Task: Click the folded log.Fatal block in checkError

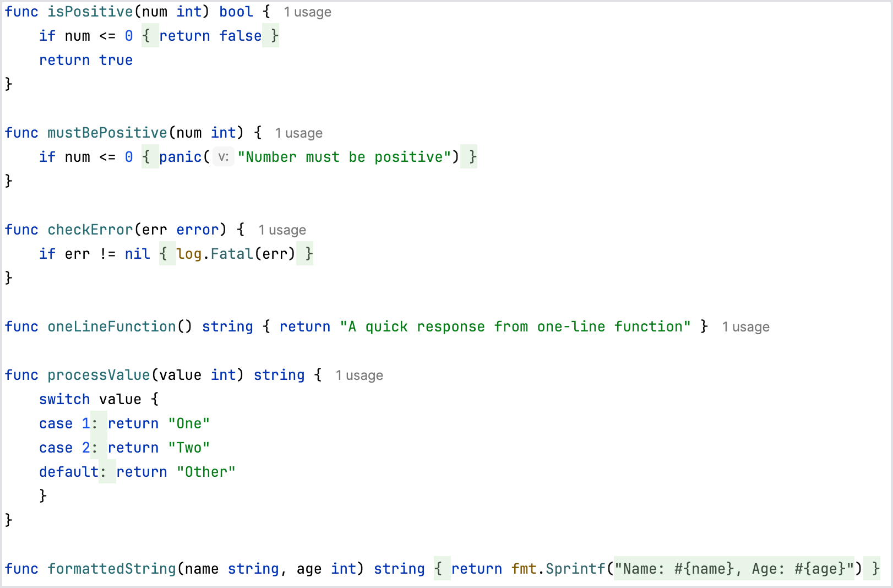Action: tap(236, 254)
